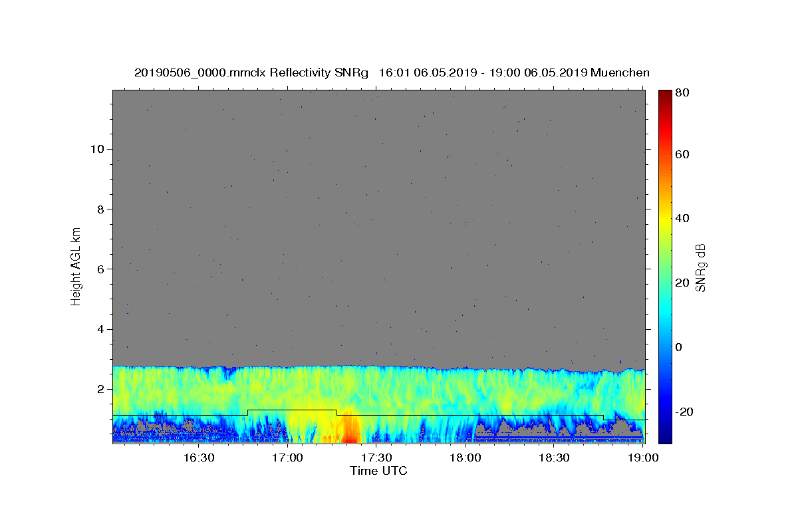Click the colorbar value 20
Screen dimensions: 798x532
tap(682, 283)
